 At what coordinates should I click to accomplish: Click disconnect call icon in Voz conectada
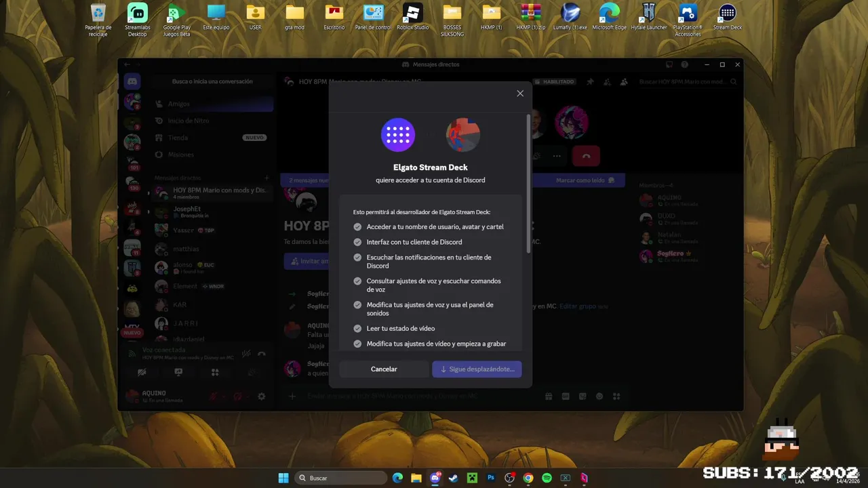coord(262,353)
